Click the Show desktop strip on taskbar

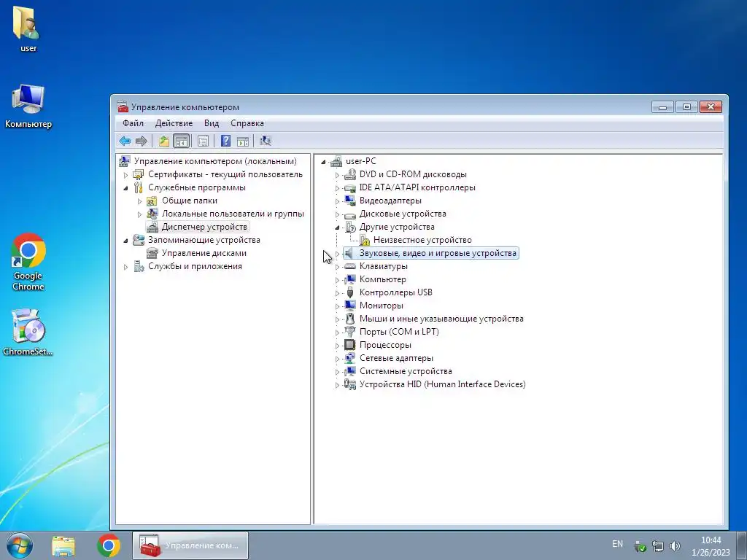pyautogui.click(x=743, y=545)
